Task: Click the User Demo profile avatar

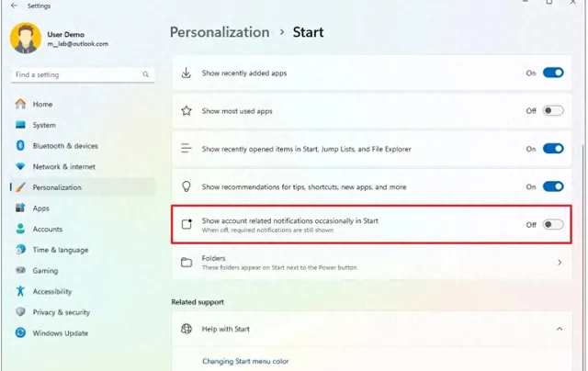Action: coord(26,39)
